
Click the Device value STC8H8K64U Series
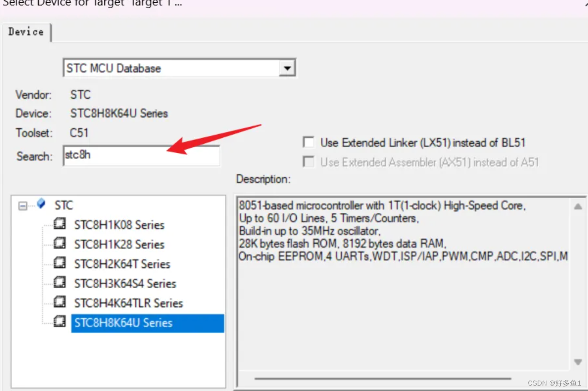point(119,113)
